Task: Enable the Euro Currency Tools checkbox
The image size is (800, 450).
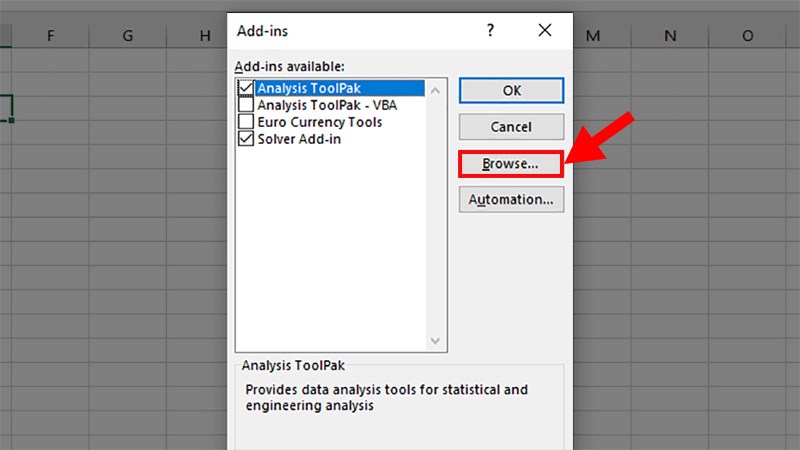Action: click(x=246, y=122)
